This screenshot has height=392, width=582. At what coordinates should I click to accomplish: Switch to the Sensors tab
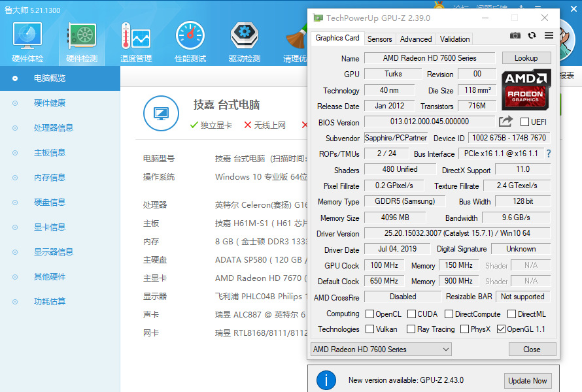[379, 39]
